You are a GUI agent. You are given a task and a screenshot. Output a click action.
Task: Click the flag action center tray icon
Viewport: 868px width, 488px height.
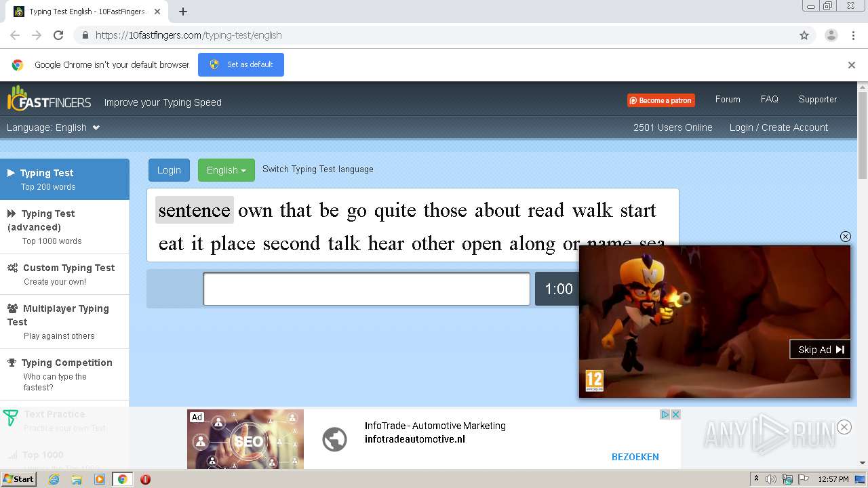tap(804, 479)
